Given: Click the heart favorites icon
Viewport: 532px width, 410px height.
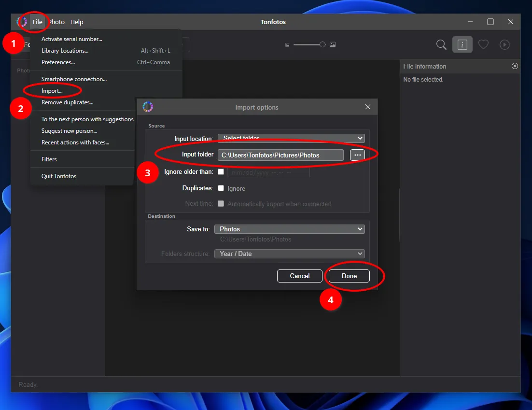Looking at the screenshot, I should (x=483, y=44).
